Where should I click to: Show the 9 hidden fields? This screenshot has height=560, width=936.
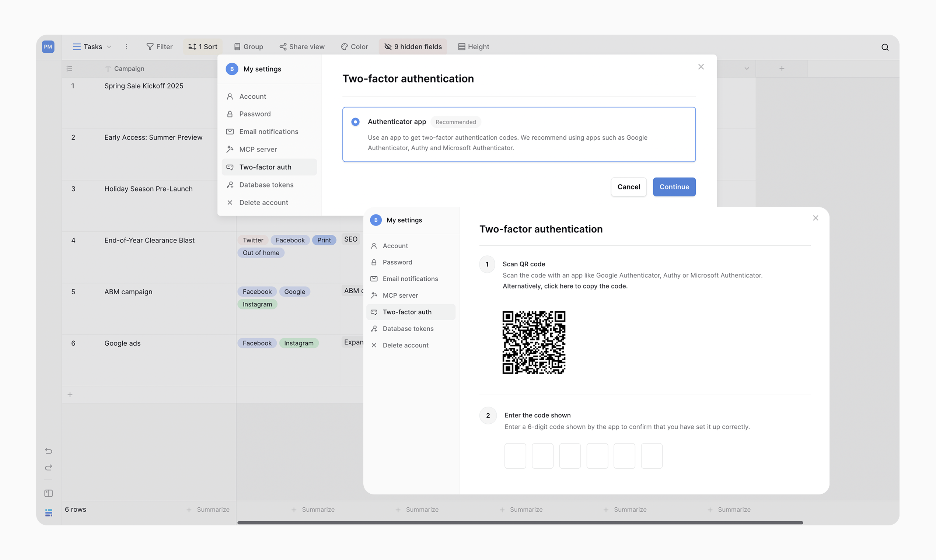(412, 46)
